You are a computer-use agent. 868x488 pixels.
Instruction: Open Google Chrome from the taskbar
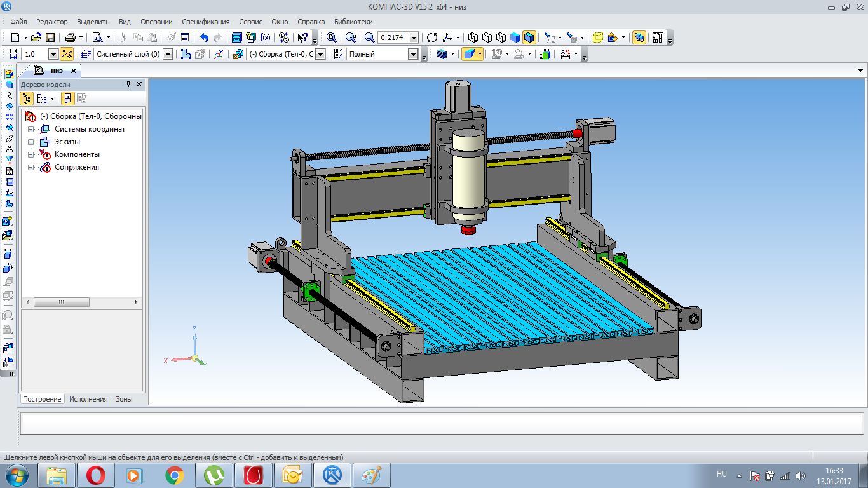point(175,475)
